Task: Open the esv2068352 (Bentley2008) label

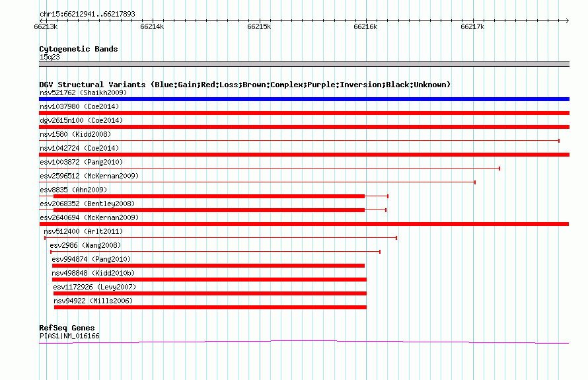Action: (x=87, y=204)
